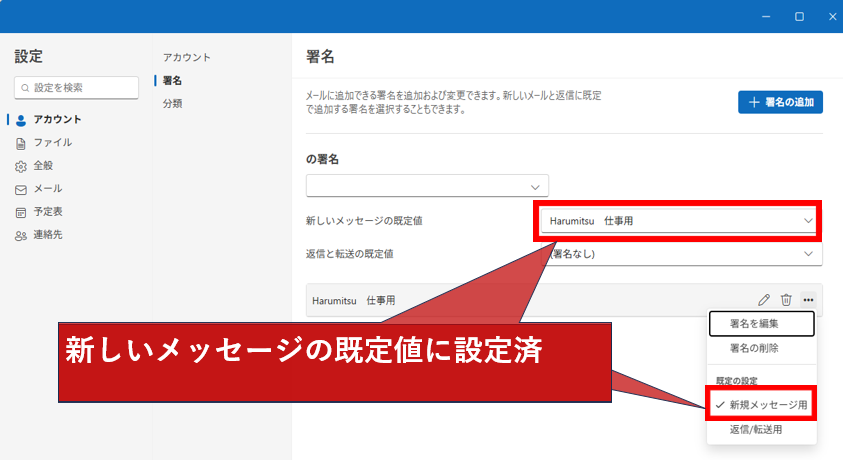Open 予定表 calendar settings

[48, 212]
